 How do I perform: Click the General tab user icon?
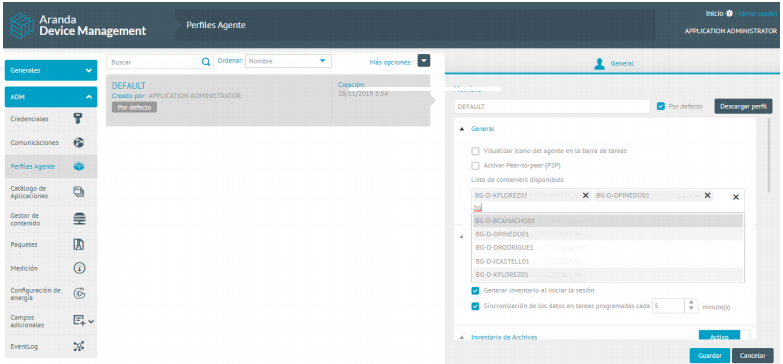click(600, 63)
